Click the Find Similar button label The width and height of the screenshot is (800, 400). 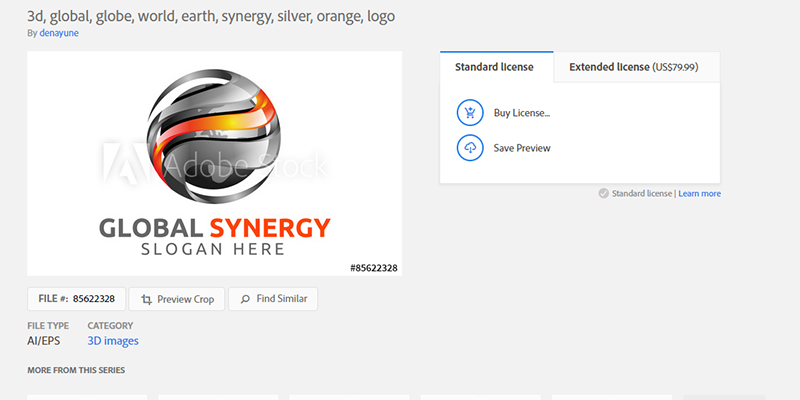point(282,298)
